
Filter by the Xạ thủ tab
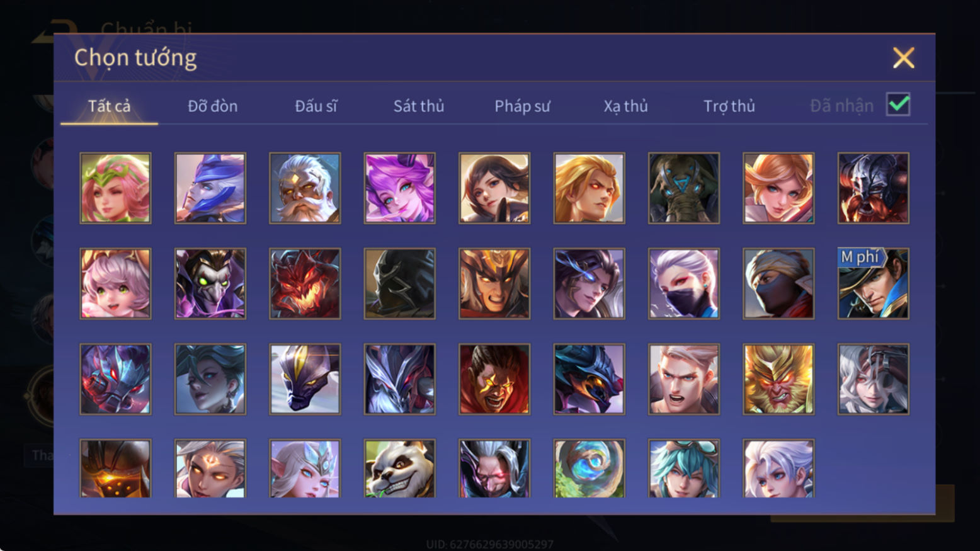click(625, 106)
